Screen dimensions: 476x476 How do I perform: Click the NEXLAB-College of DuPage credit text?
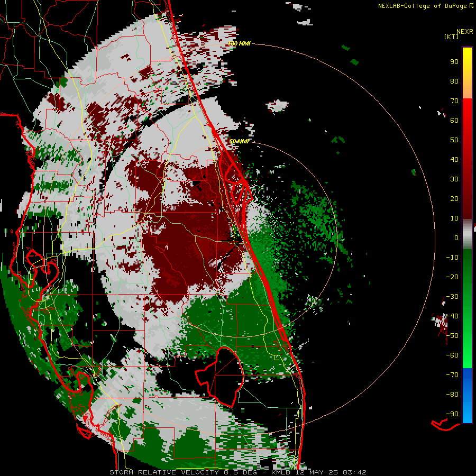coord(426,6)
